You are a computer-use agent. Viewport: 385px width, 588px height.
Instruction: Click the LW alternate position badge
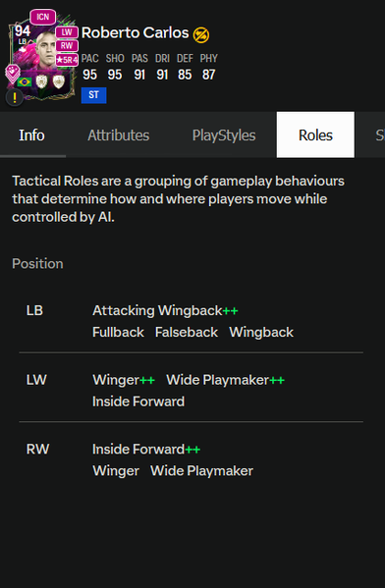tap(67, 32)
